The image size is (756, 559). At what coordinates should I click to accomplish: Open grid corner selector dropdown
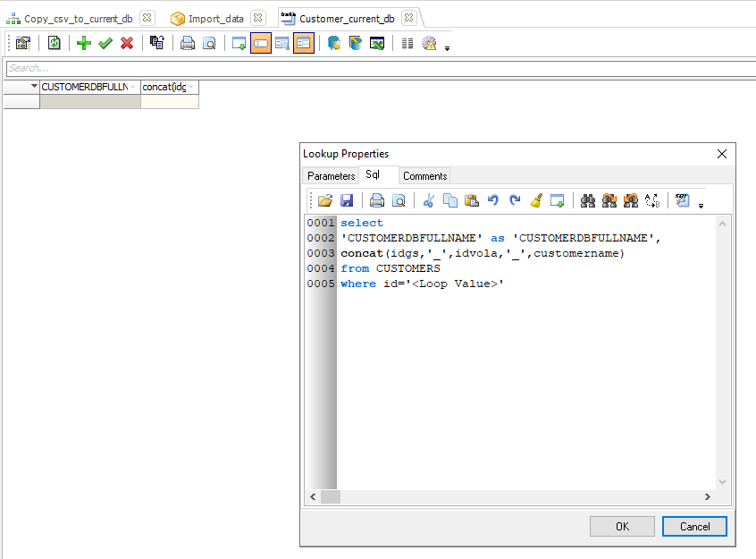click(x=34, y=87)
